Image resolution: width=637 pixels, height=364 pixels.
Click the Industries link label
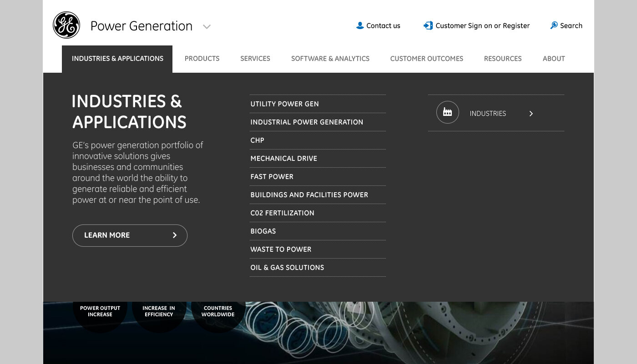tap(488, 114)
